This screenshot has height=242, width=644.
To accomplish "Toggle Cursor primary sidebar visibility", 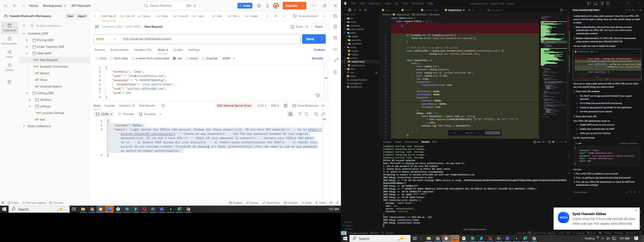I will [589, 4].
